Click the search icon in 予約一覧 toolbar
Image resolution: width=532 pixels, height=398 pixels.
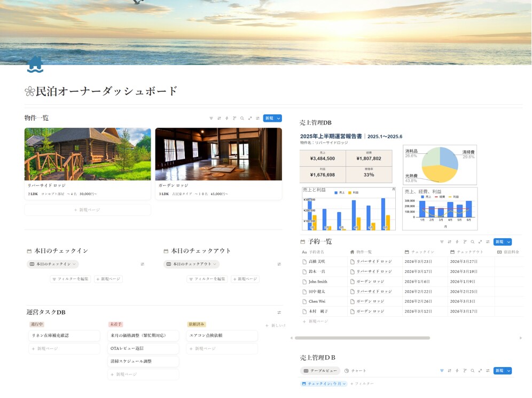pos(472,242)
